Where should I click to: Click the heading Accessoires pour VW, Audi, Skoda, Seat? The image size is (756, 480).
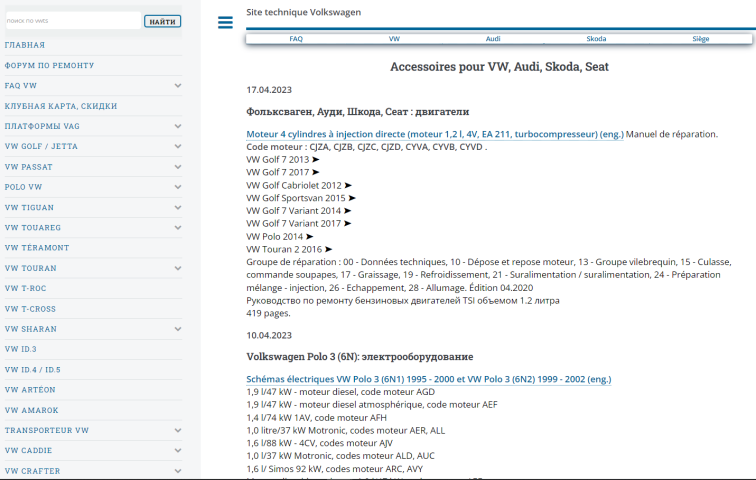499,67
